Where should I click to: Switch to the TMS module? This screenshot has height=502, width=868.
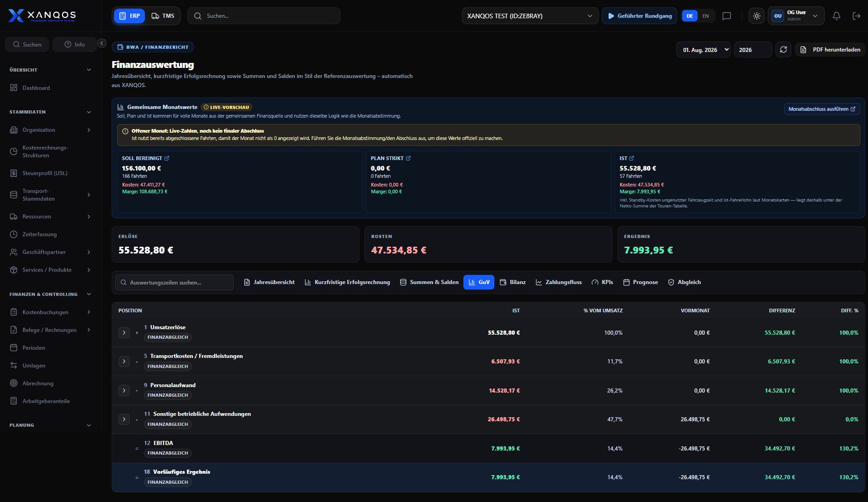163,16
